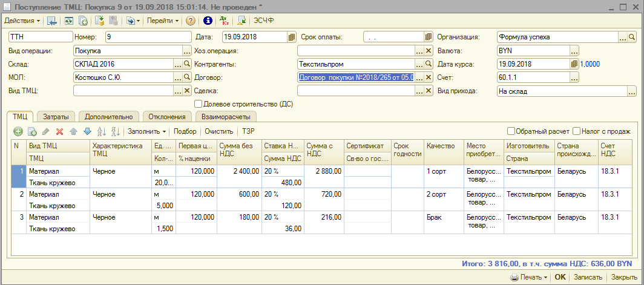Open help with question mark icon

tap(190, 21)
